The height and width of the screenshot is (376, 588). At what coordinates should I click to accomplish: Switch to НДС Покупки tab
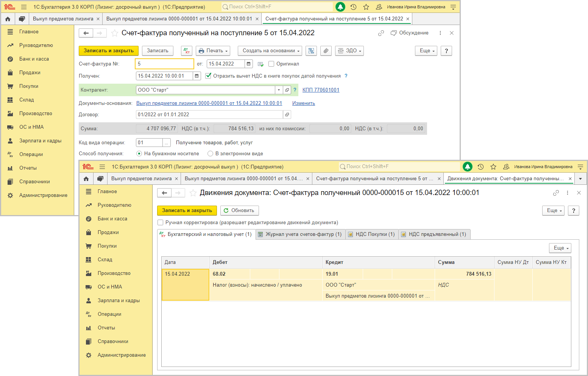click(371, 234)
